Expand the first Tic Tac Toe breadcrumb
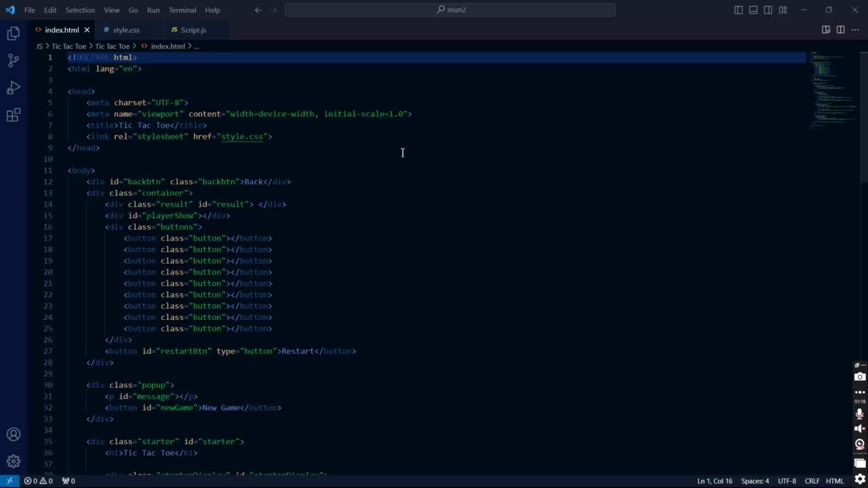 point(69,46)
